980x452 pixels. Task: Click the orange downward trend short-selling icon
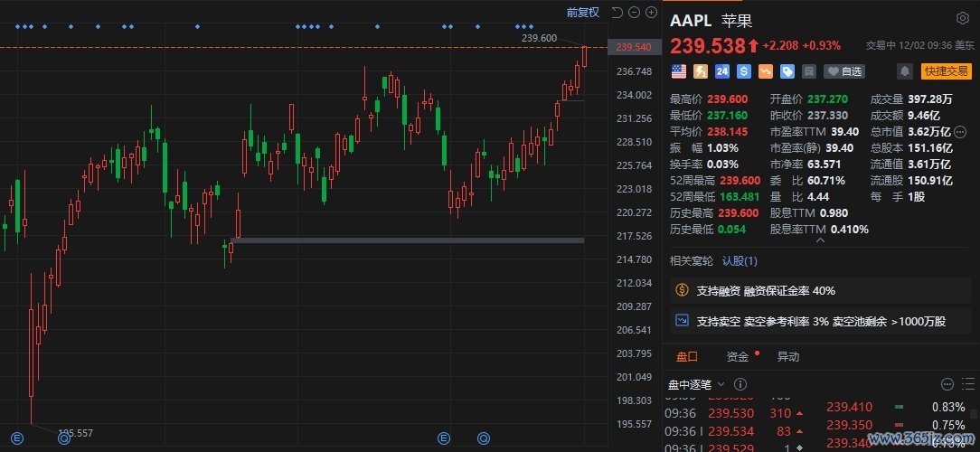[x=766, y=71]
